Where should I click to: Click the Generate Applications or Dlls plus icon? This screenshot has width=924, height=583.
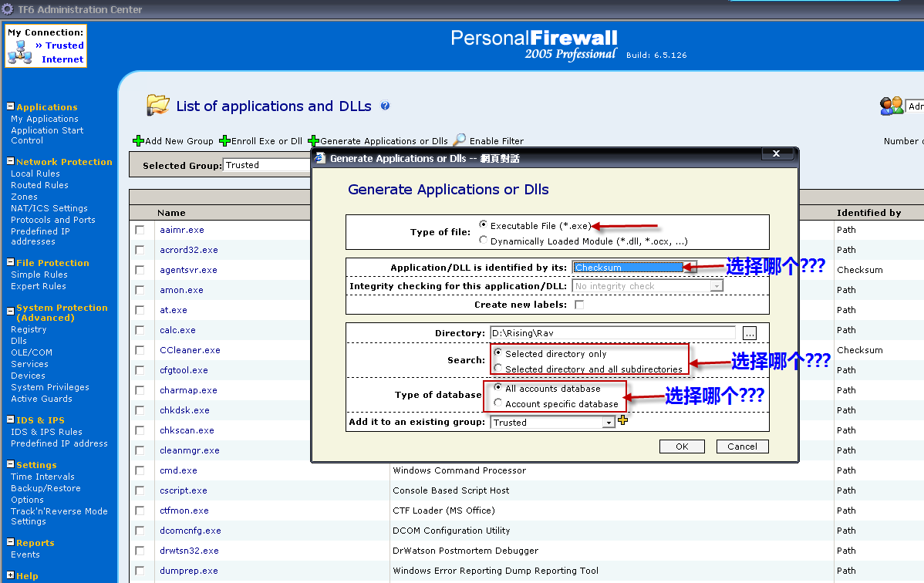[x=313, y=141]
